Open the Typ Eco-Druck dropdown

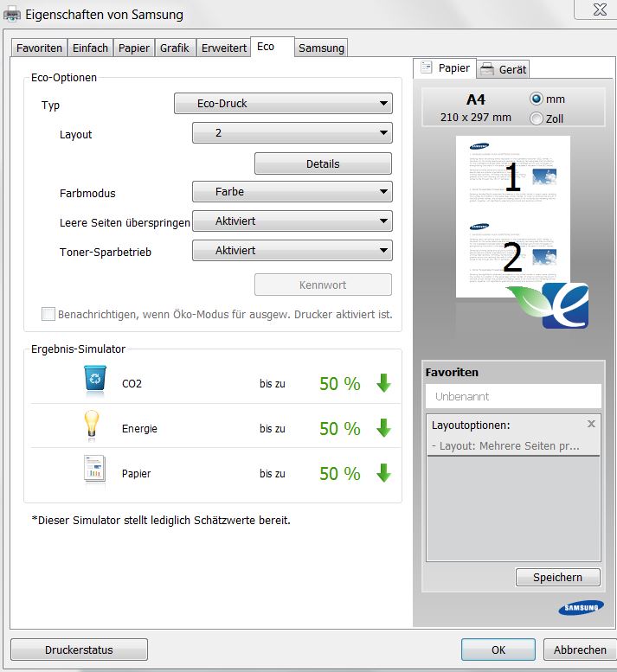[x=283, y=103]
